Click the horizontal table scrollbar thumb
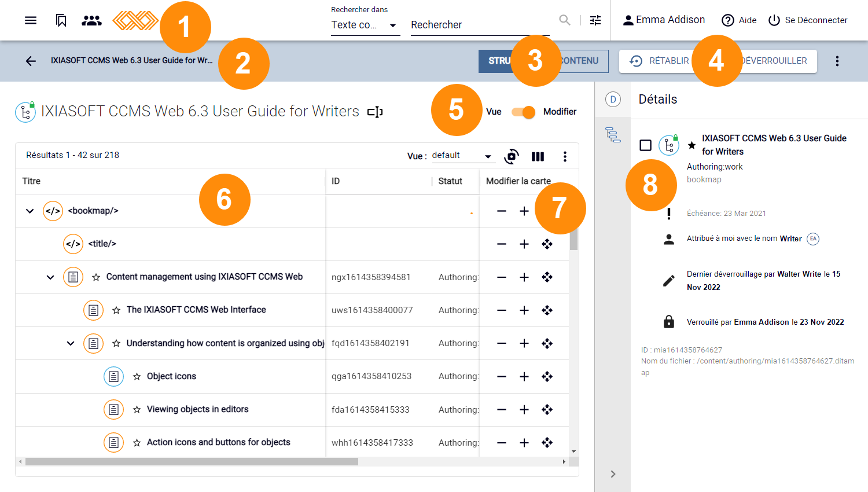868x492 pixels. tap(192, 462)
